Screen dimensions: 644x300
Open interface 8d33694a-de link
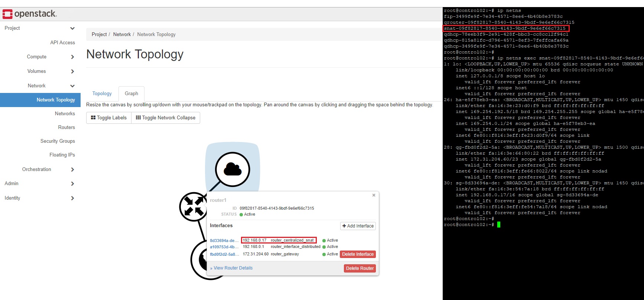pos(224,241)
